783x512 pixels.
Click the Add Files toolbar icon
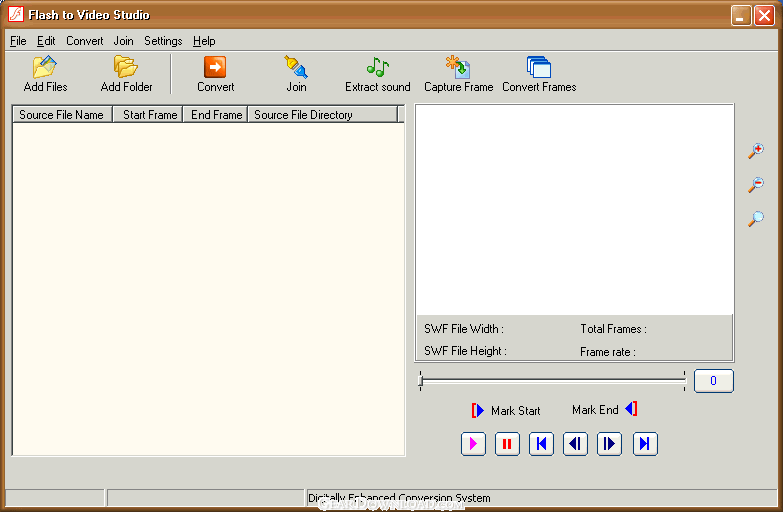coord(45,68)
